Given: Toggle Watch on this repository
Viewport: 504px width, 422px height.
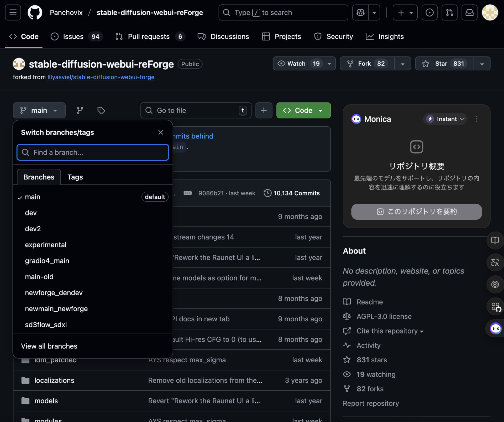Looking at the screenshot, I should 297,64.
